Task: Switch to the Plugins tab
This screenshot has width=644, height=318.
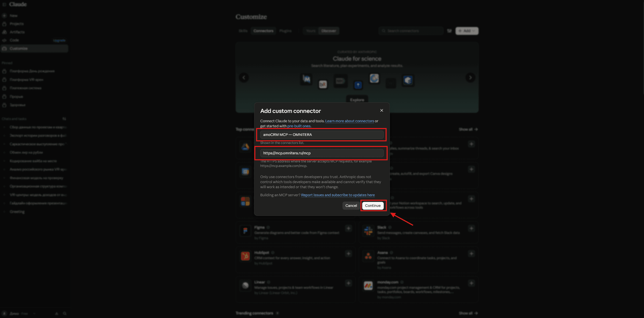Action: click(x=285, y=31)
